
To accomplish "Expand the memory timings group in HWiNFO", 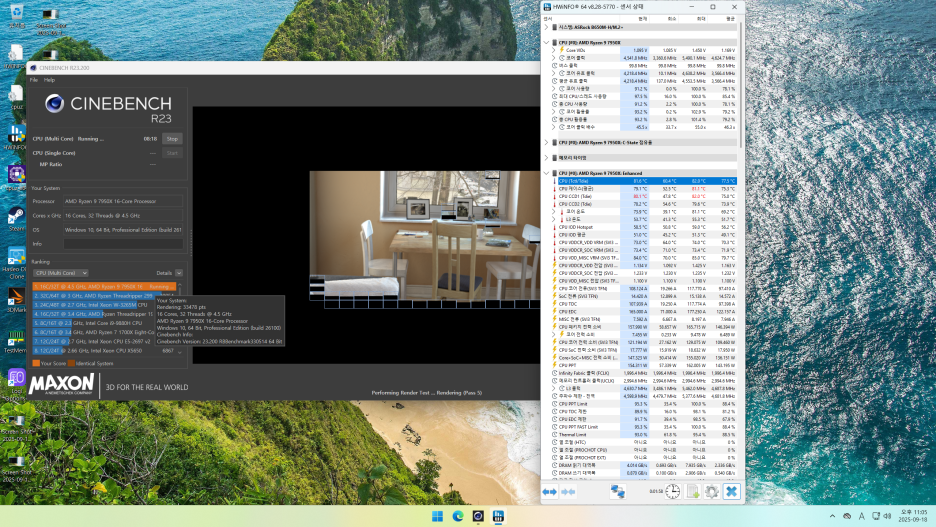I will coord(546,158).
